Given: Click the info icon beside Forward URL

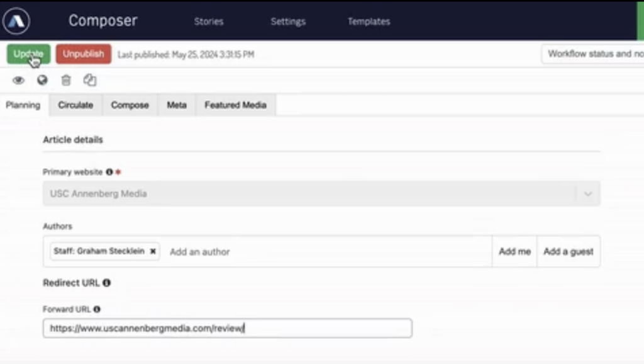Looking at the screenshot, I should [97, 309].
